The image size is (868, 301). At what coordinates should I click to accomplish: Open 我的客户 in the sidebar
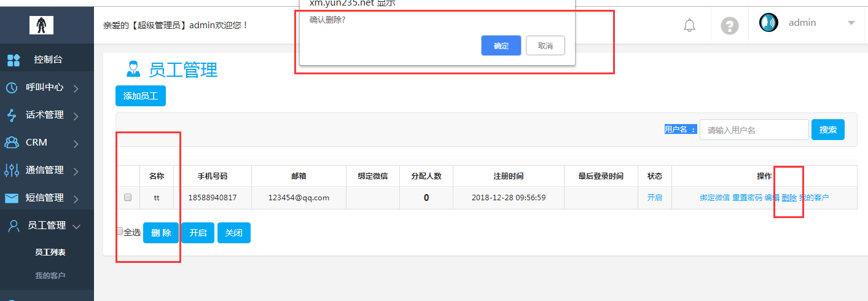[x=50, y=276]
